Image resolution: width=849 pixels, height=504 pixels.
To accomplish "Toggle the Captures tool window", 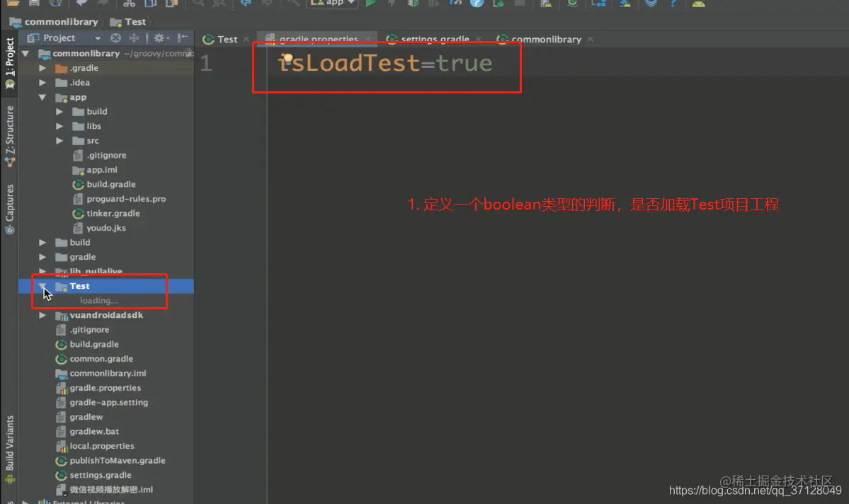I will (x=10, y=209).
